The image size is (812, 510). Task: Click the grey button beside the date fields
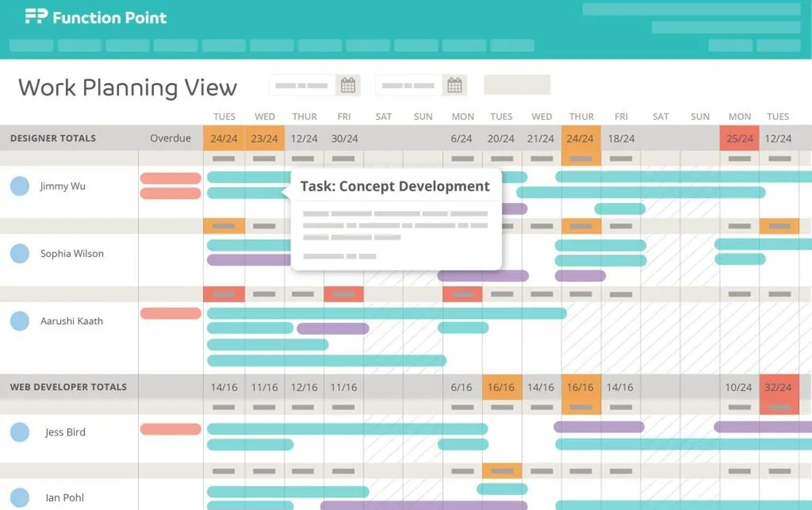click(517, 85)
